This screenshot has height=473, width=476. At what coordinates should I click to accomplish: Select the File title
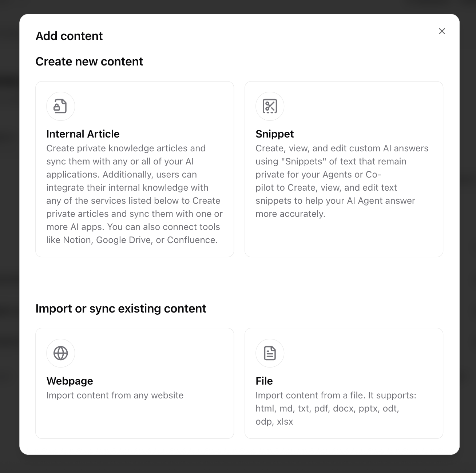click(x=264, y=381)
